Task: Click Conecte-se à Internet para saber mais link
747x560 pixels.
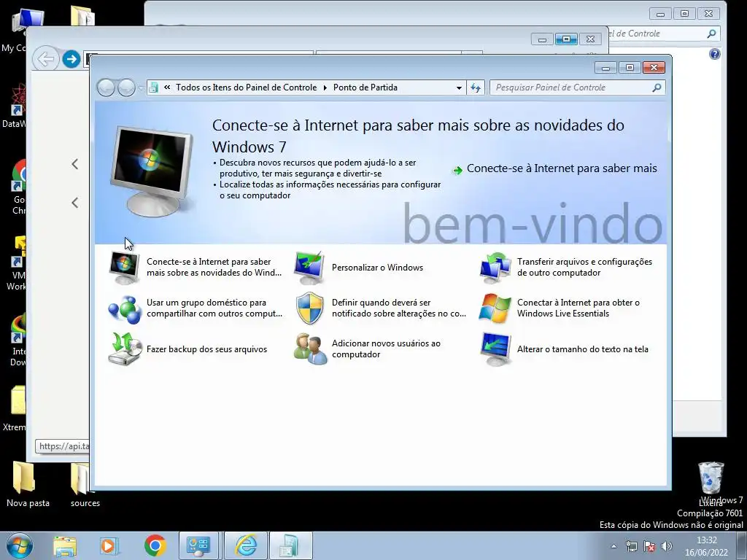Action: click(562, 168)
